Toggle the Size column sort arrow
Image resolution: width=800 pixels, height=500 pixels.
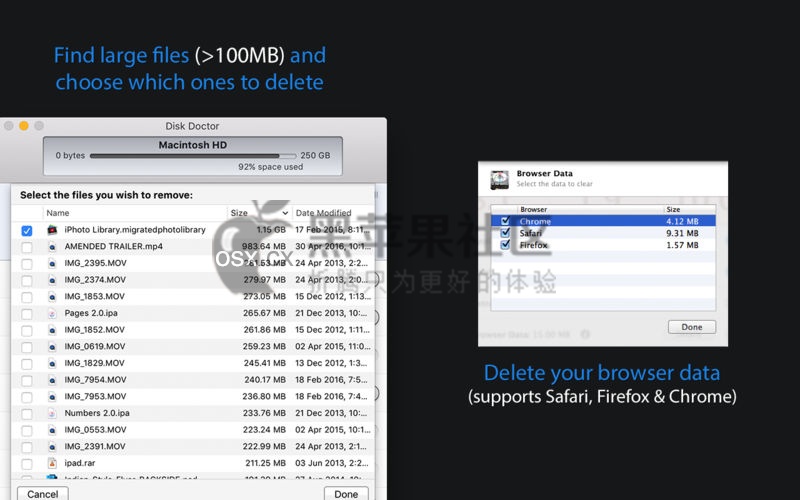pyautogui.click(x=285, y=213)
